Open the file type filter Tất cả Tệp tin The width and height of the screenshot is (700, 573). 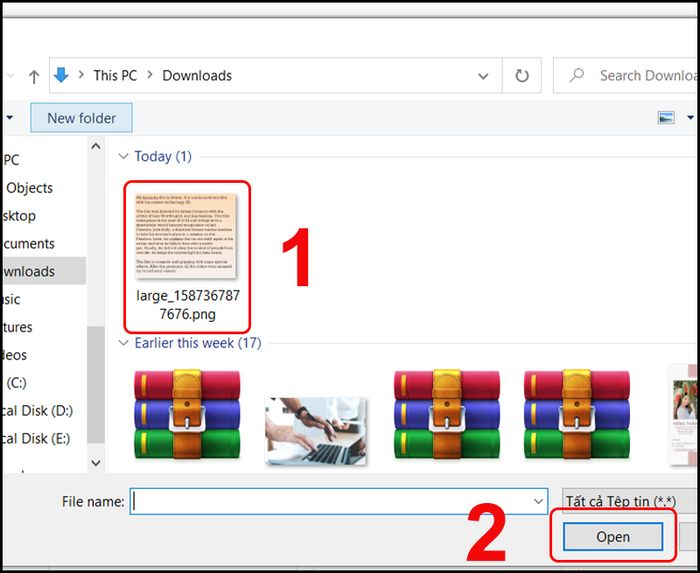[x=631, y=501]
